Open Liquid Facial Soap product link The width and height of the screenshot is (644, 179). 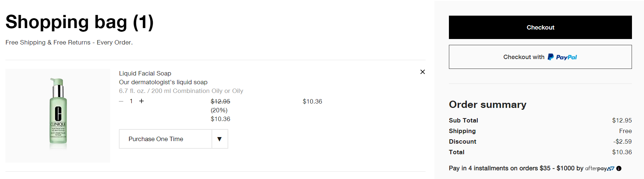coord(145,73)
